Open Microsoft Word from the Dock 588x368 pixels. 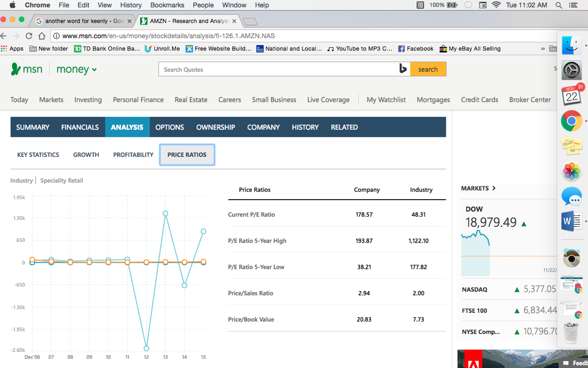point(571,221)
